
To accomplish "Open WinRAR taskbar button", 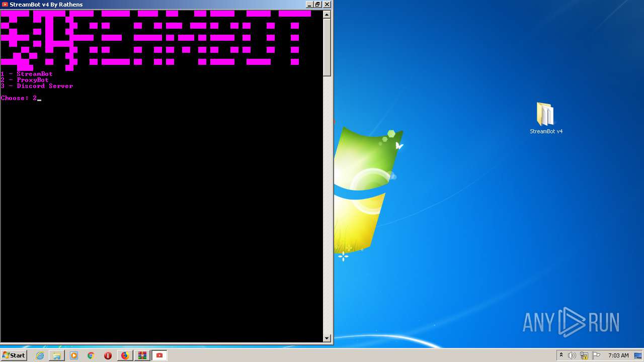I will pyautogui.click(x=142, y=355).
